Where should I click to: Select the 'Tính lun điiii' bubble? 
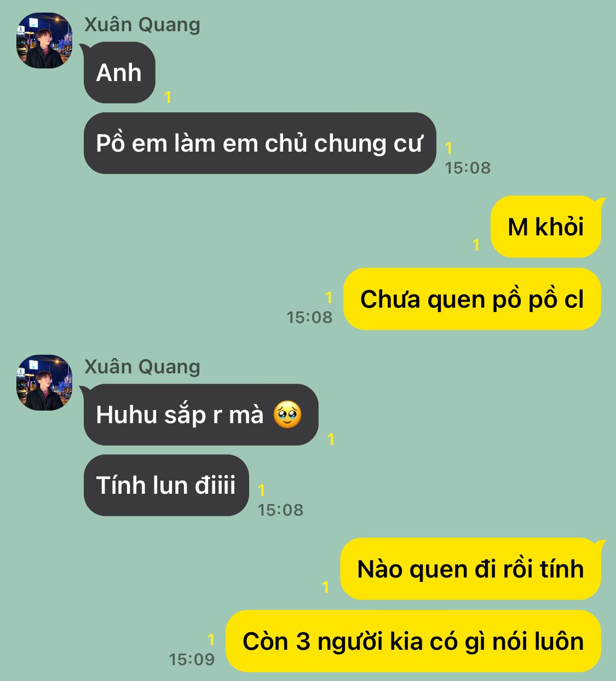pos(166,485)
